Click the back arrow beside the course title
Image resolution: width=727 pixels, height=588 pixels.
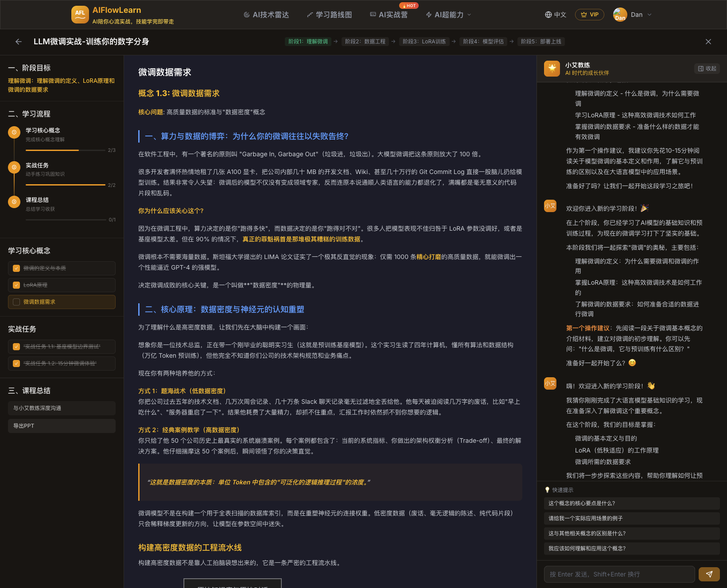[x=19, y=42]
